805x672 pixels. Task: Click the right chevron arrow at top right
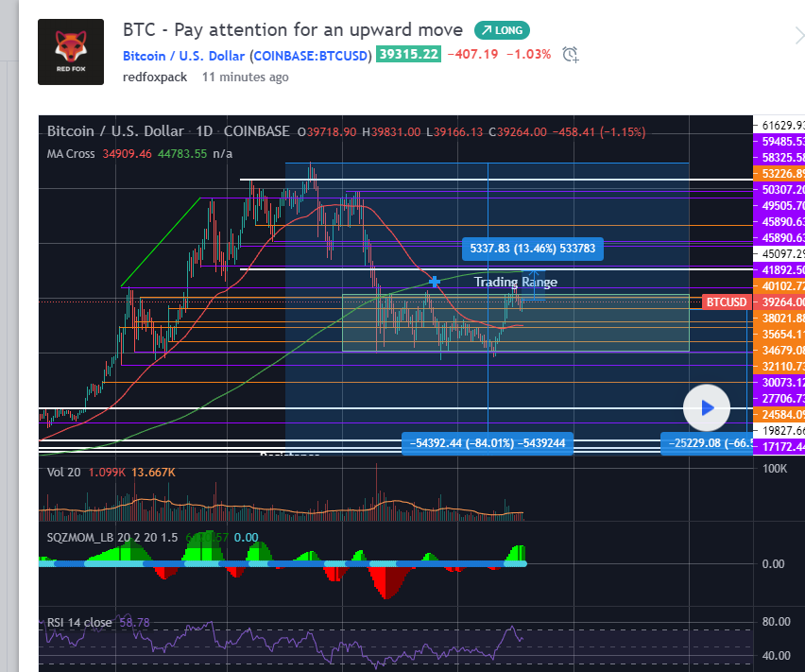(799, 37)
